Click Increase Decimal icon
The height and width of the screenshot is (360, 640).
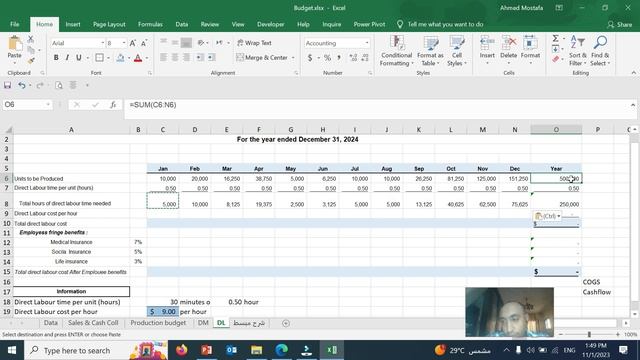pyautogui.click(x=353, y=58)
